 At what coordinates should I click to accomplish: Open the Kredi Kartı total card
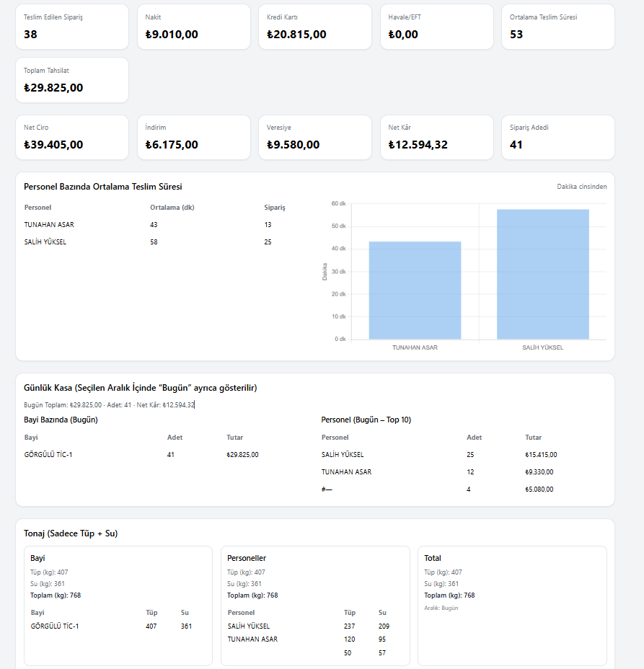pos(315,27)
